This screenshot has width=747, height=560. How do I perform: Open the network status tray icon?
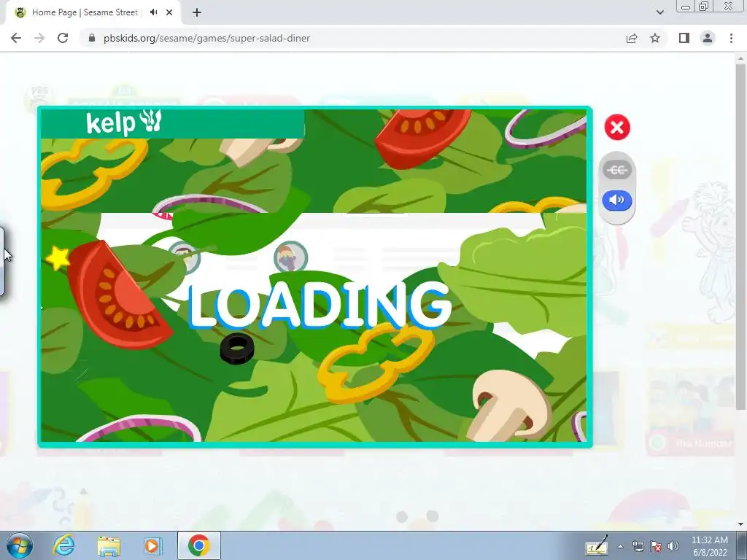coord(638,546)
